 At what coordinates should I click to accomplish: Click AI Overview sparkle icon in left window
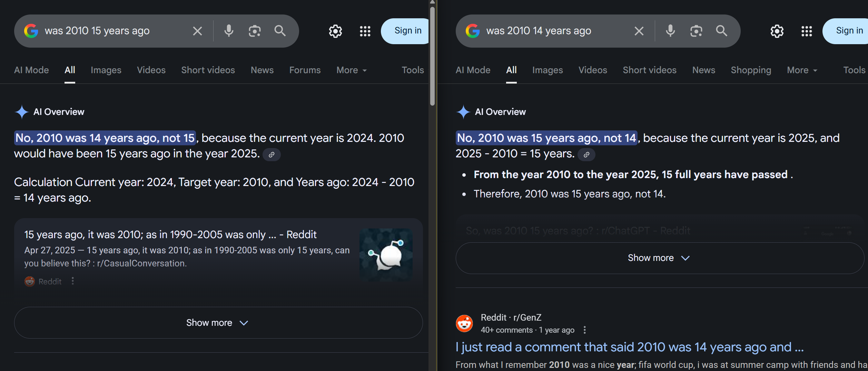(x=22, y=112)
